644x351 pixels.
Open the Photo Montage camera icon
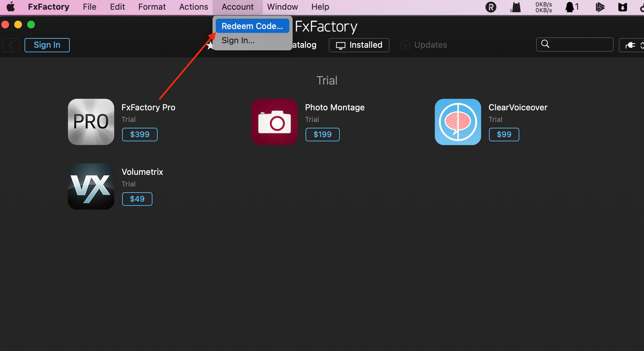pyautogui.click(x=275, y=122)
